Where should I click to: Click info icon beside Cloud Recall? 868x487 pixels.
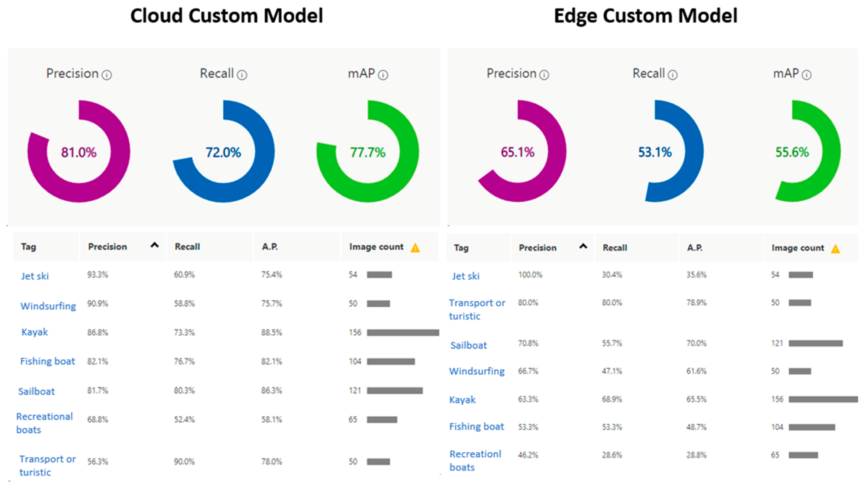point(242,75)
